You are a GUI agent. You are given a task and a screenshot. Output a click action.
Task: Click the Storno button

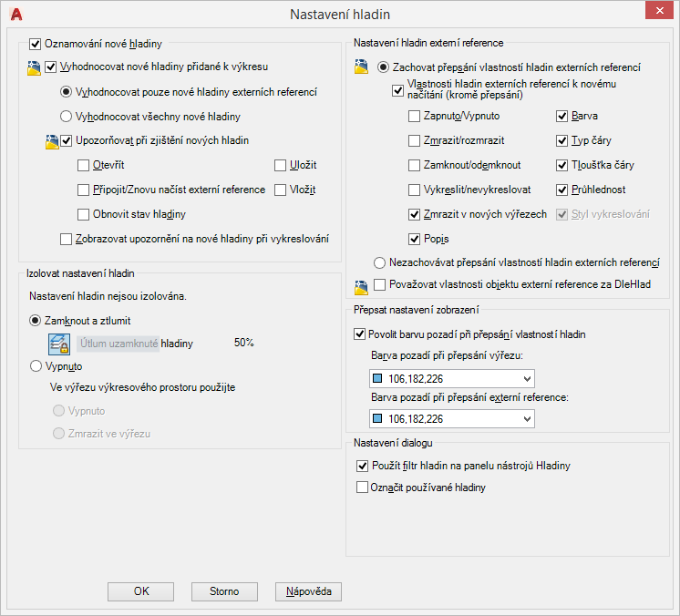[224, 591]
